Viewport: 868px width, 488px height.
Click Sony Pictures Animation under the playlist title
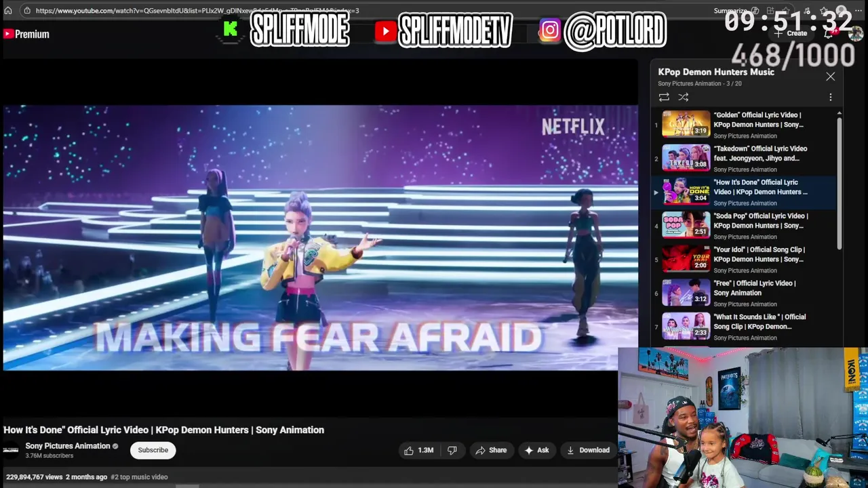[690, 83]
